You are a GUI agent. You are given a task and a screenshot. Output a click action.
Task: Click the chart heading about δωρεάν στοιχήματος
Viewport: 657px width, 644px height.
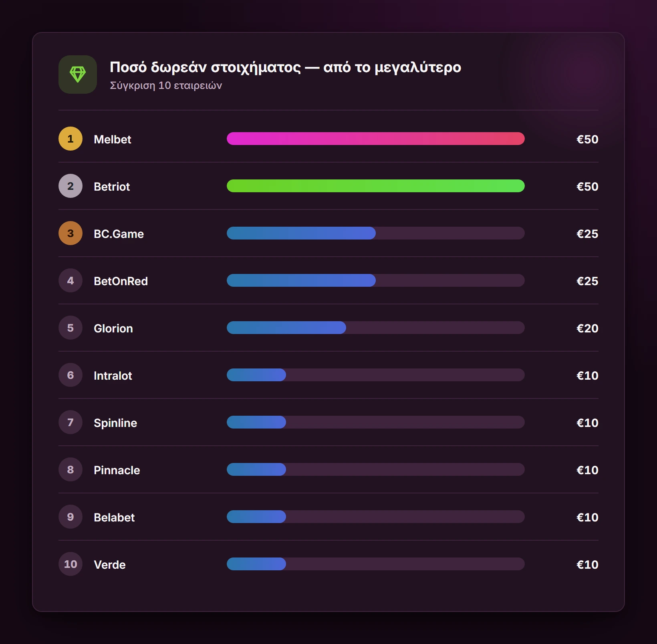click(x=286, y=67)
